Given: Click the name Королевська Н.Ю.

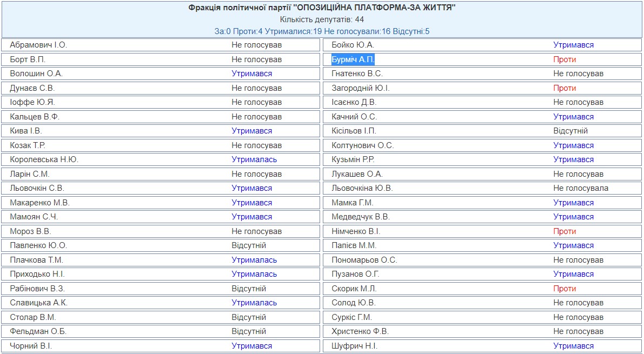Looking at the screenshot, I should [x=44, y=160].
